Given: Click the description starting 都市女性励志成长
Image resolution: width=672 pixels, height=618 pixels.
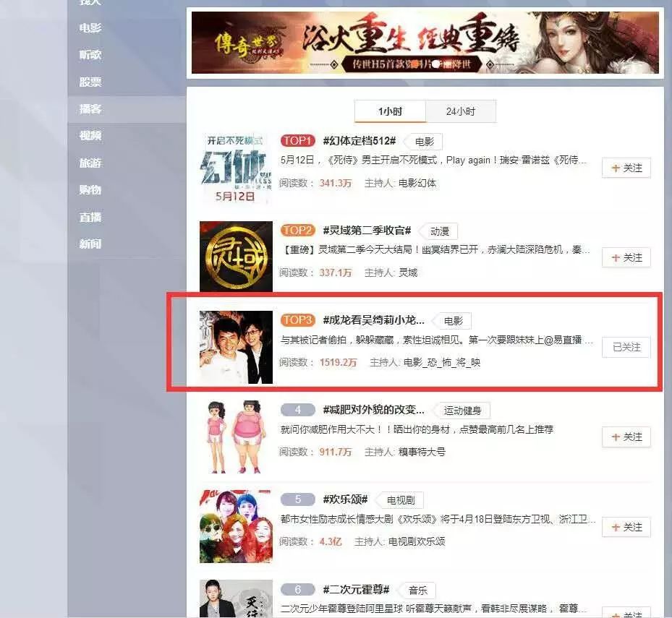Looking at the screenshot, I should pos(438,520).
